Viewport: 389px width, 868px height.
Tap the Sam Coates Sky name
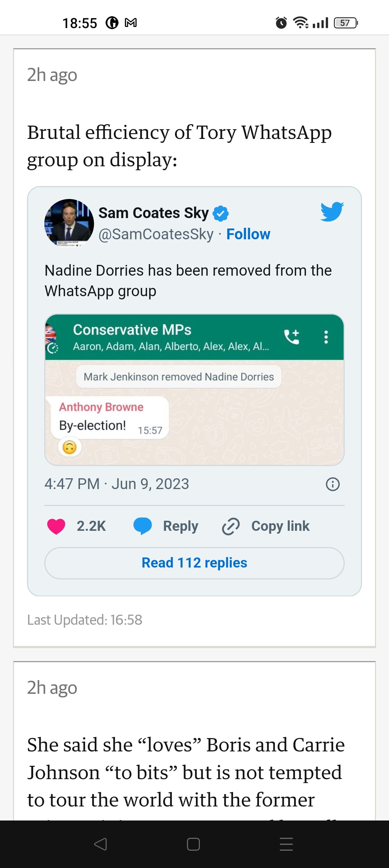153,213
